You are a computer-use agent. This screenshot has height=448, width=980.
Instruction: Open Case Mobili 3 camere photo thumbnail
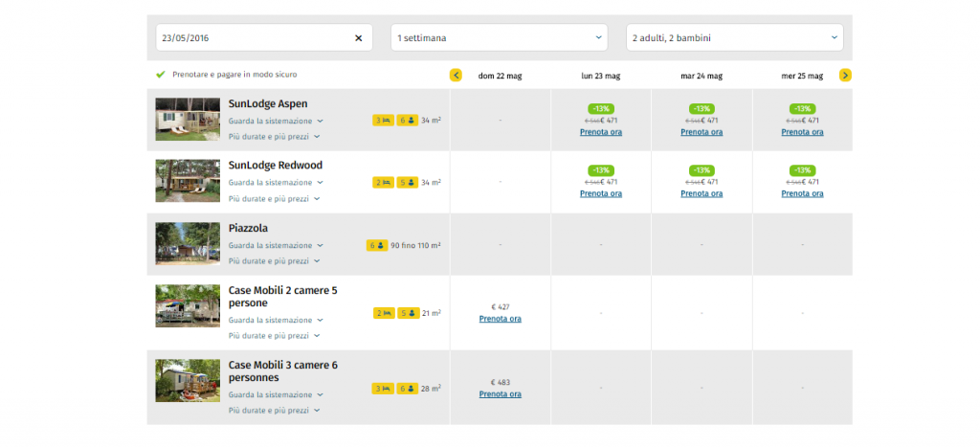[x=188, y=380]
